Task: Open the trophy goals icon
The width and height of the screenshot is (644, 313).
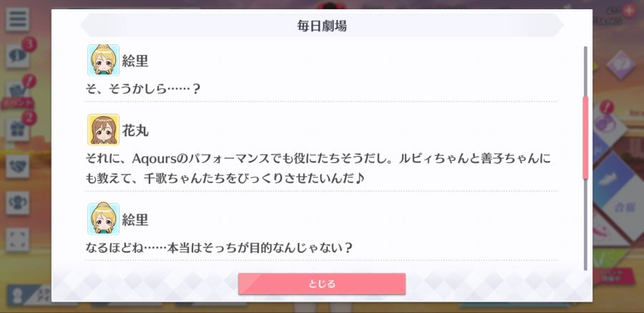Action: point(18,203)
